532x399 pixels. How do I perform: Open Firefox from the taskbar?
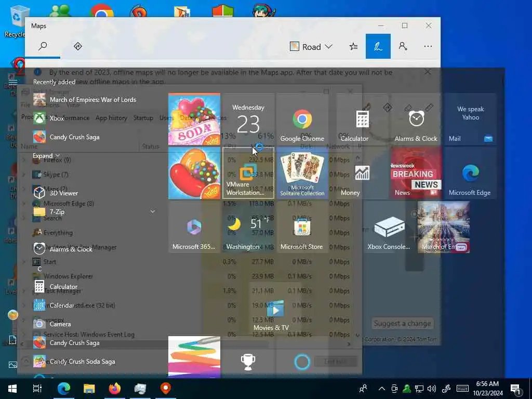click(115, 389)
